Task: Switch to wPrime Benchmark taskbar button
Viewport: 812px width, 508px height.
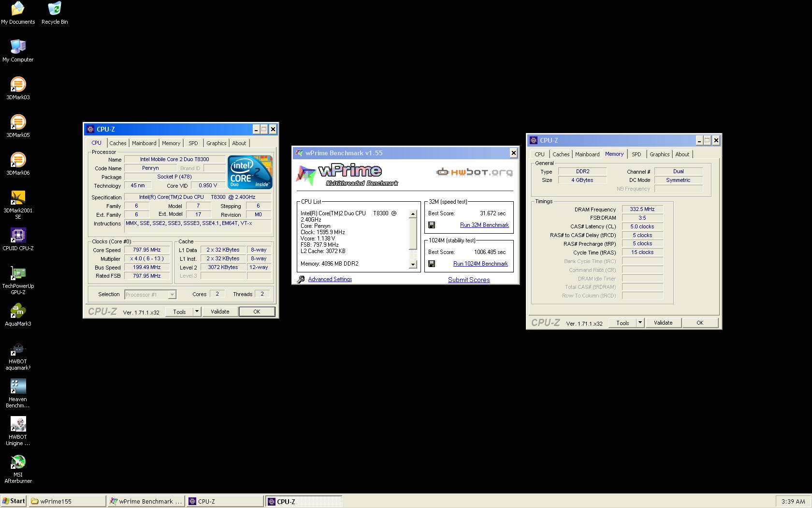Action: pos(146,501)
